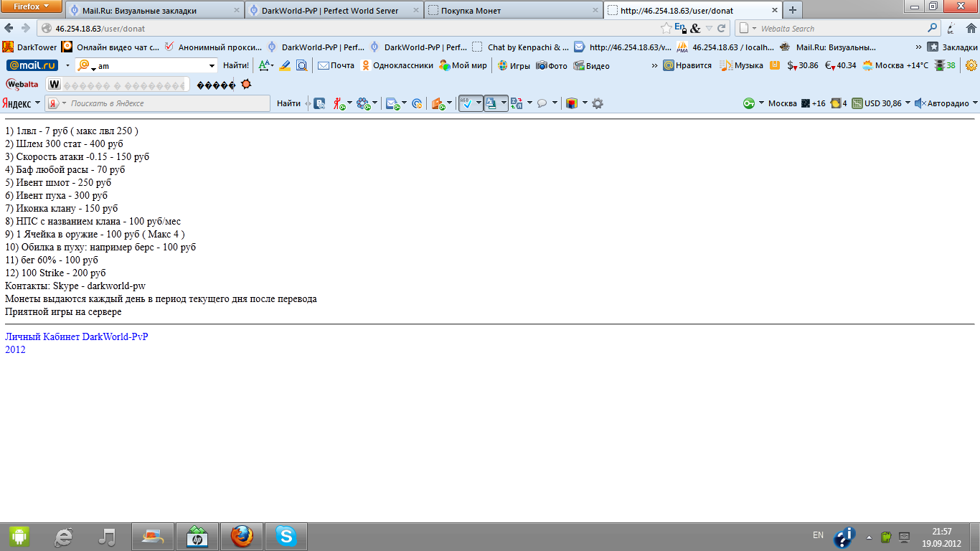
Task: Click the Mail.ru highlighter icon
Action: point(285,65)
